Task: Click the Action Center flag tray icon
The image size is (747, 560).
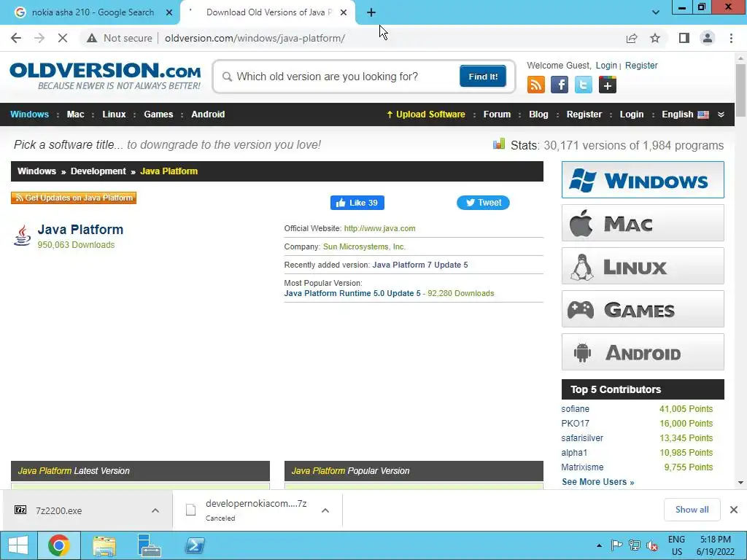Action: pos(616,545)
